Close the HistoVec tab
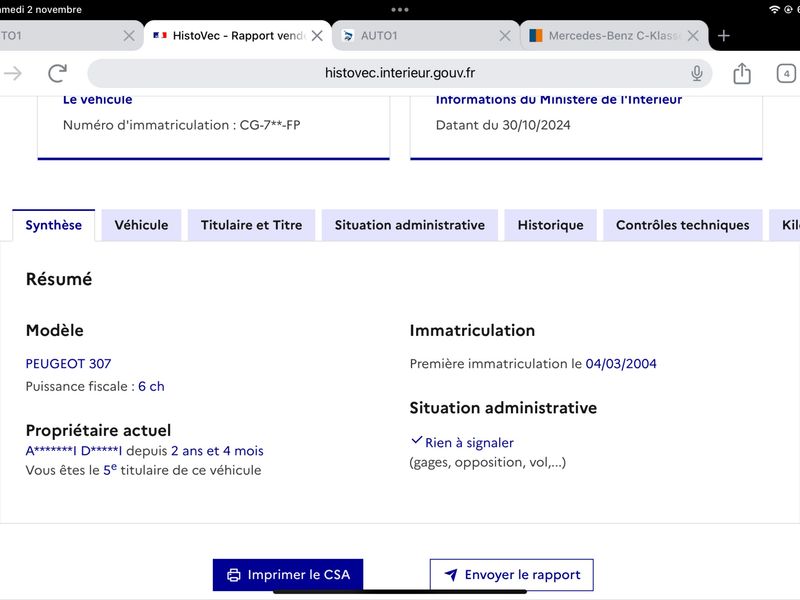800x600 pixels. [317, 36]
